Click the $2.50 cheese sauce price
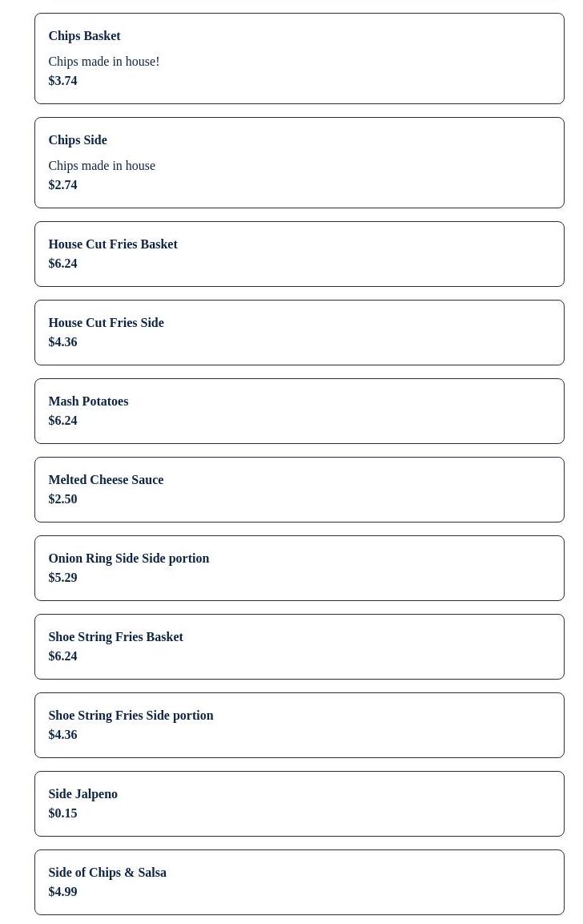 62,499
